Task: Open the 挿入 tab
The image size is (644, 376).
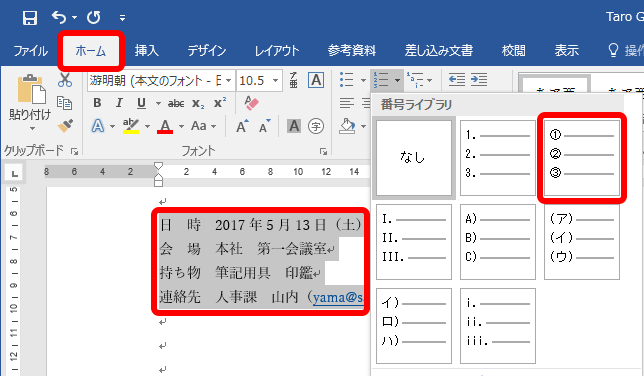Action: pos(147,51)
